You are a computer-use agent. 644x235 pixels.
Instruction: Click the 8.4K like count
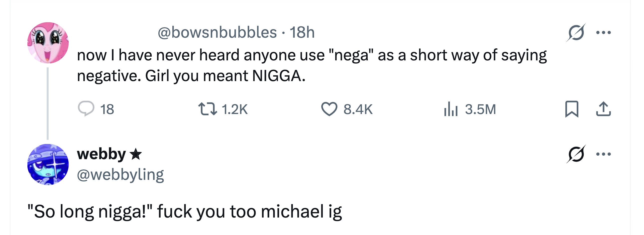(358, 109)
